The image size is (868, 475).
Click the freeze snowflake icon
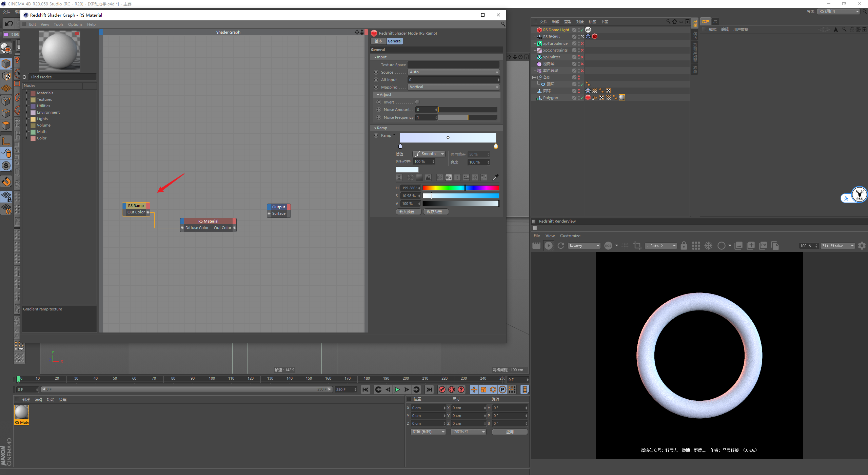pos(708,246)
